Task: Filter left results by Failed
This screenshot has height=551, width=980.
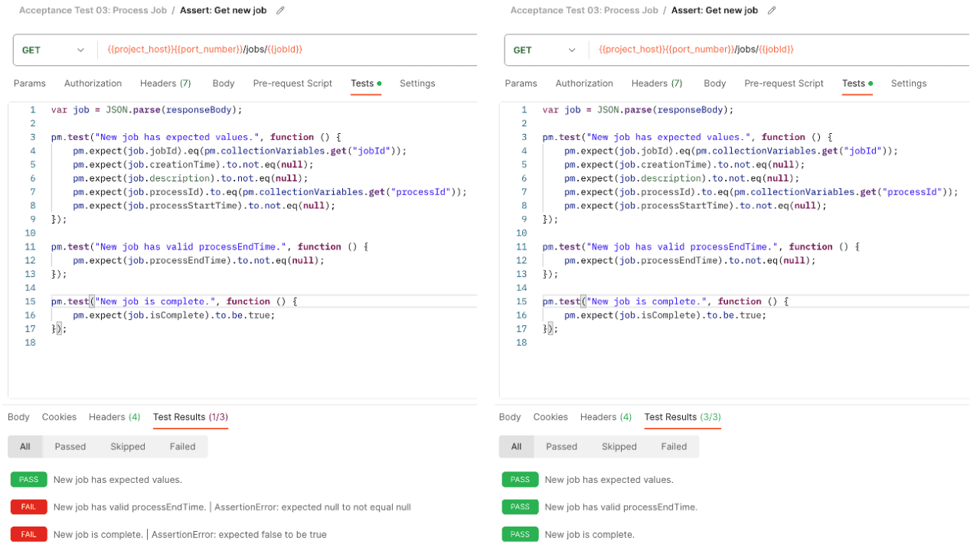Action: [182, 447]
